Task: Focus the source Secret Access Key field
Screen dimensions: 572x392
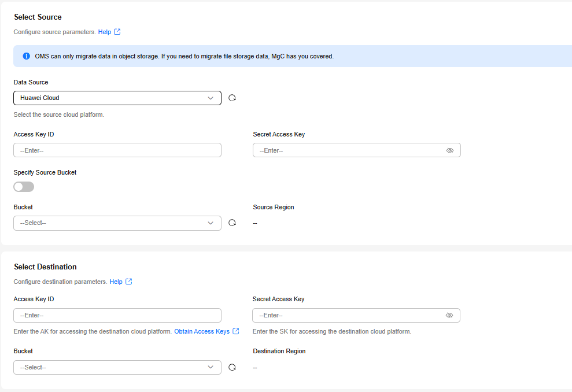Action: tap(356, 150)
